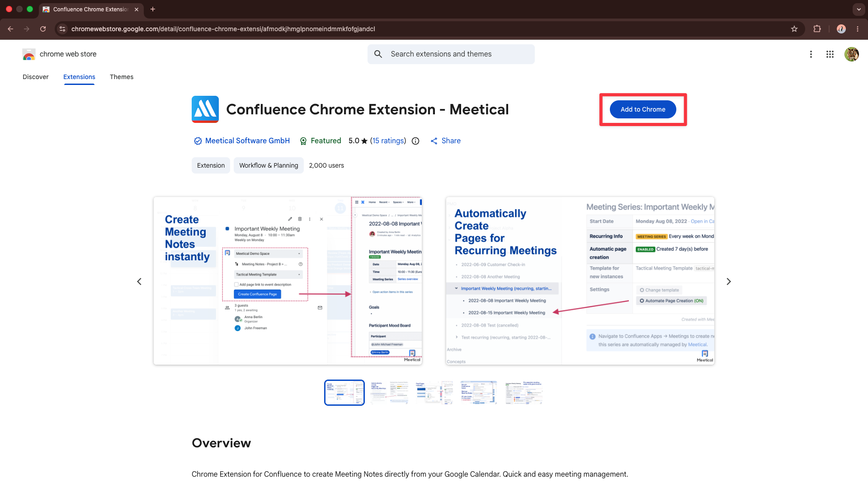This screenshot has height=488, width=868.
Task: Click the ratings info icon
Action: (x=415, y=141)
